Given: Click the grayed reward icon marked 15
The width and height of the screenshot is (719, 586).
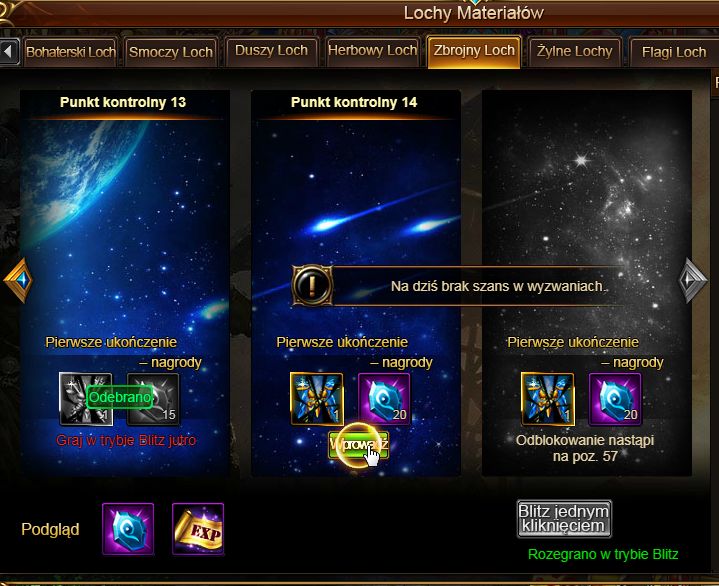Looking at the screenshot, I should pos(154,399).
